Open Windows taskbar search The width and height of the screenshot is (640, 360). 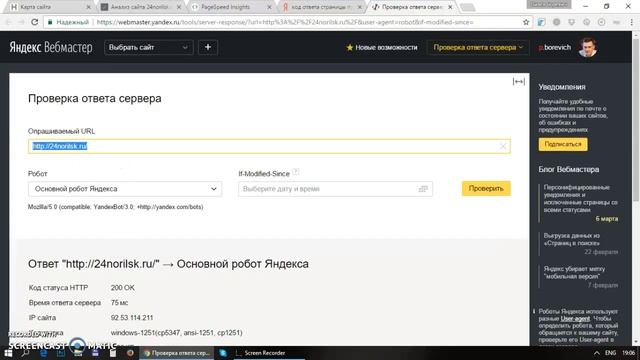coord(25,353)
